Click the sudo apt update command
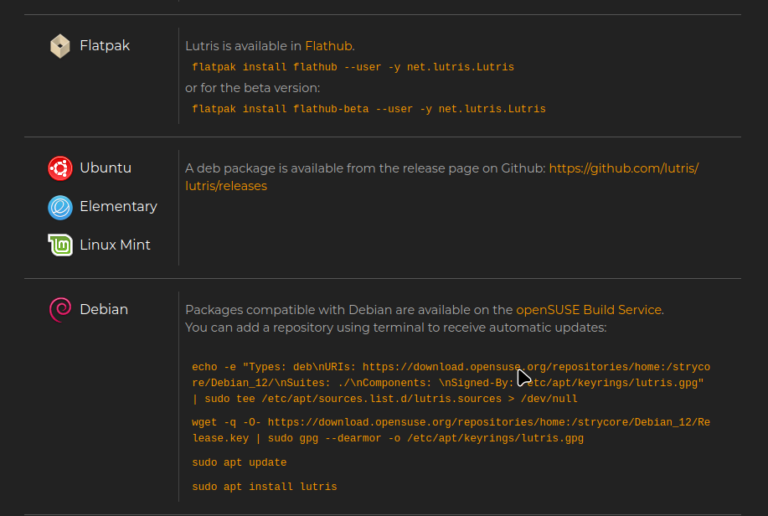 click(x=239, y=463)
